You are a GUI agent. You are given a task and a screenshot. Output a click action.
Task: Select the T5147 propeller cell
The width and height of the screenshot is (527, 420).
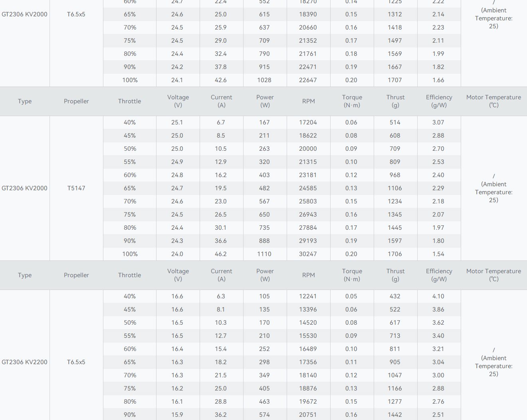(76, 188)
